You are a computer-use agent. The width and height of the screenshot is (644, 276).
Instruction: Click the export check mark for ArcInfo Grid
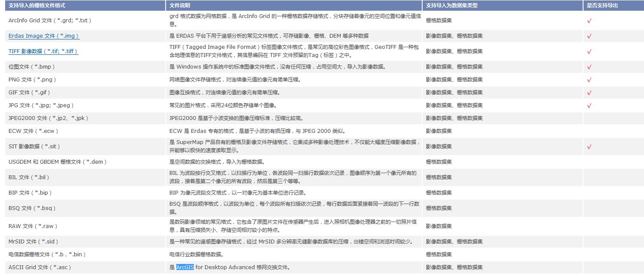click(x=589, y=21)
